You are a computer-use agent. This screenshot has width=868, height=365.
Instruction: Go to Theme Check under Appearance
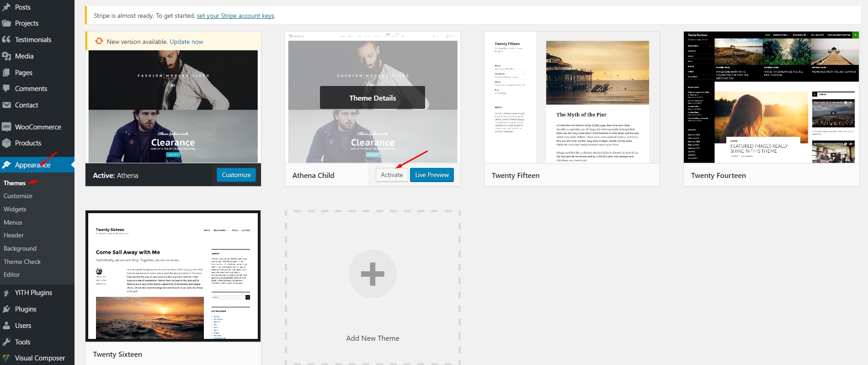pos(22,262)
